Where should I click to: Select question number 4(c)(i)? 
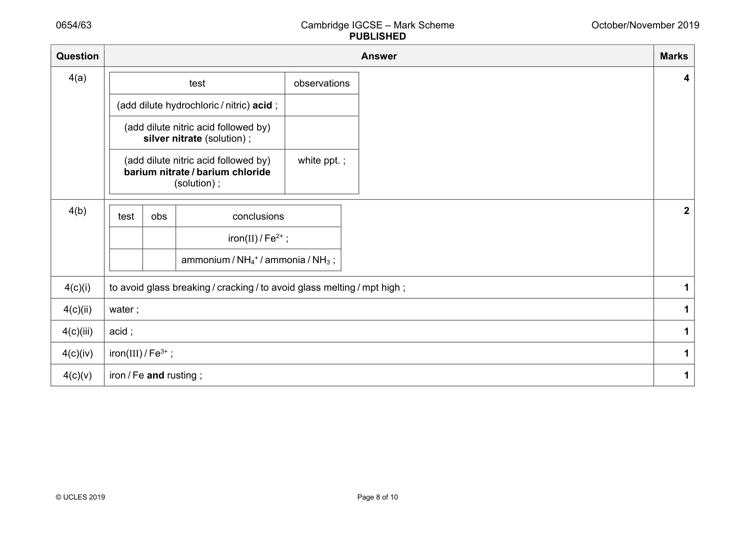pos(78,287)
